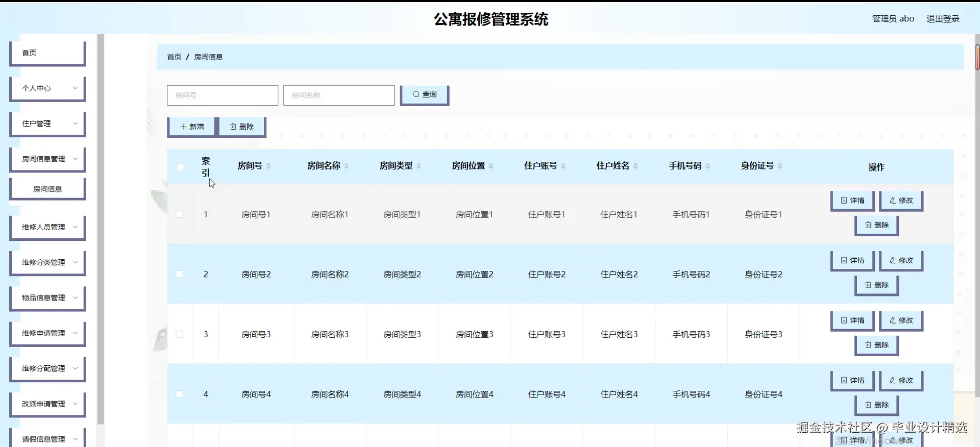Click cell 住户账号1
The height and width of the screenshot is (447, 980).
(x=547, y=215)
